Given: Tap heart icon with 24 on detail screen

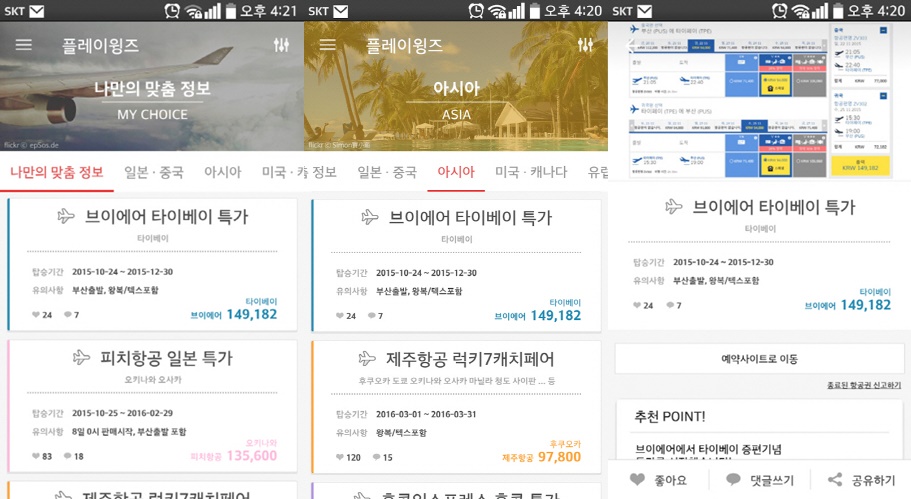Looking at the screenshot, I should [637, 305].
